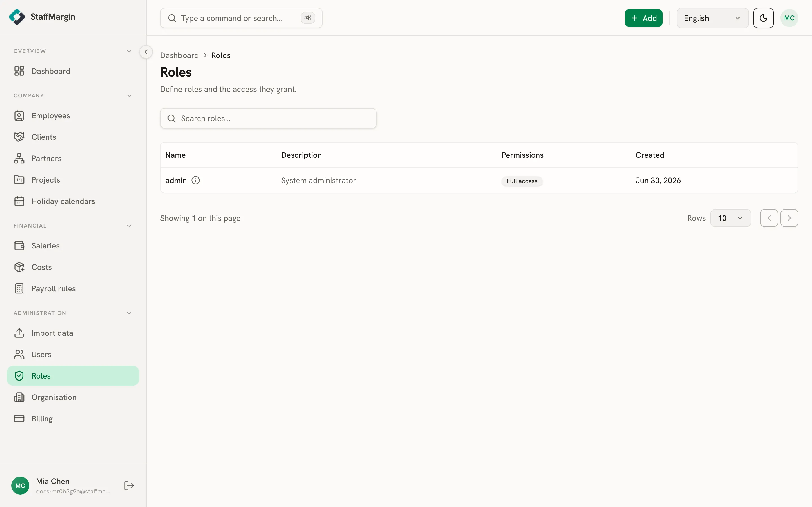This screenshot has height=507, width=812.
Task: Open Holiday calendars via its calendar icon
Action: point(19,201)
